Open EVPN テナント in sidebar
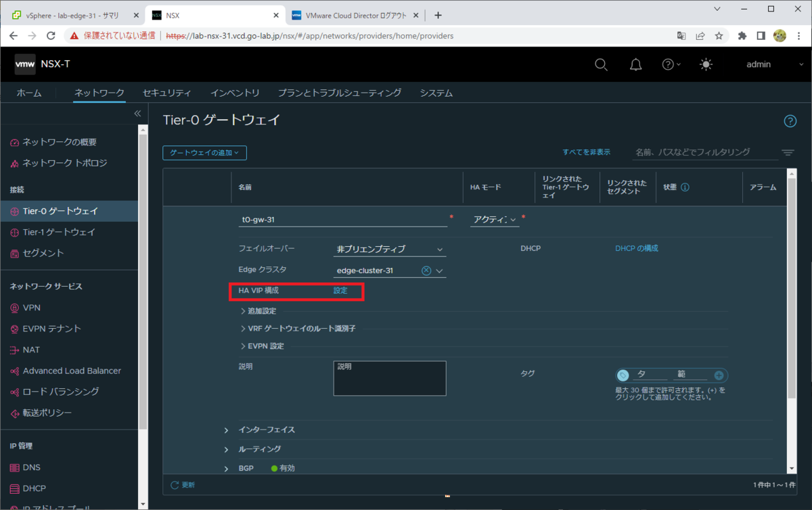This screenshot has width=812, height=510. [x=51, y=329]
